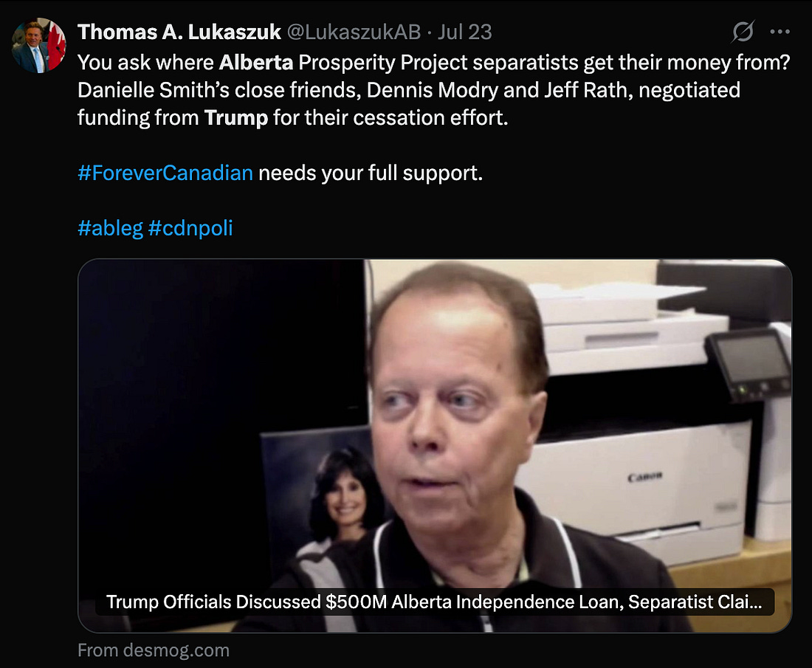This screenshot has width=812, height=668.
Task: Click the bold word Trump in the post
Action: [236, 118]
